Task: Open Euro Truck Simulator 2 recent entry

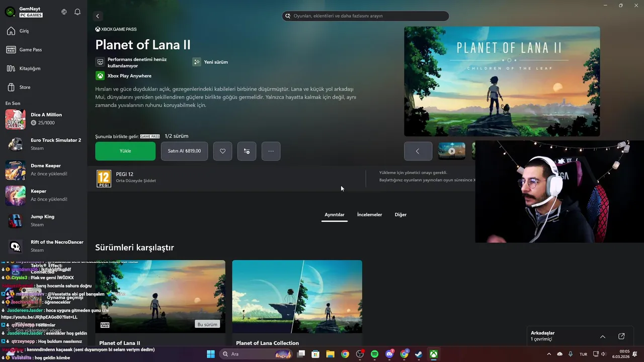Action: 43,144
